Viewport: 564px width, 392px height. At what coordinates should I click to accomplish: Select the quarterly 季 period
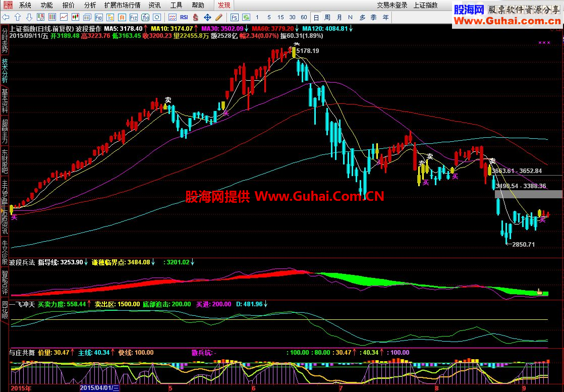(x=374, y=17)
